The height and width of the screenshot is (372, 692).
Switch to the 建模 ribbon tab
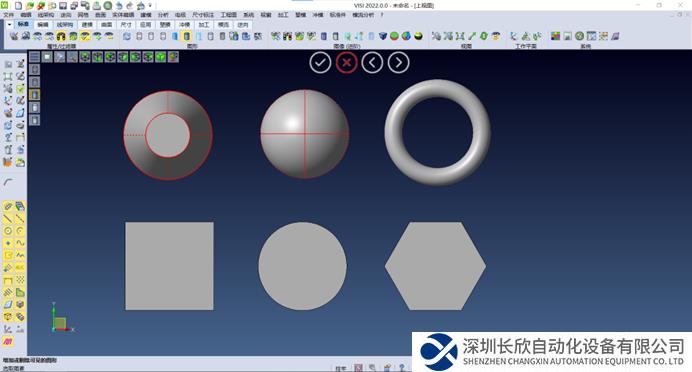(87, 25)
